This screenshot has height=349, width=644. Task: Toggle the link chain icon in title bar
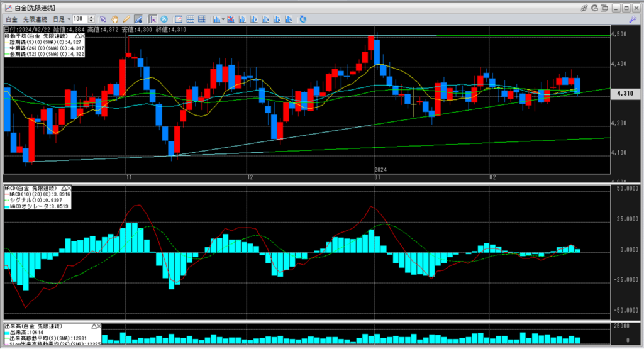click(x=584, y=8)
